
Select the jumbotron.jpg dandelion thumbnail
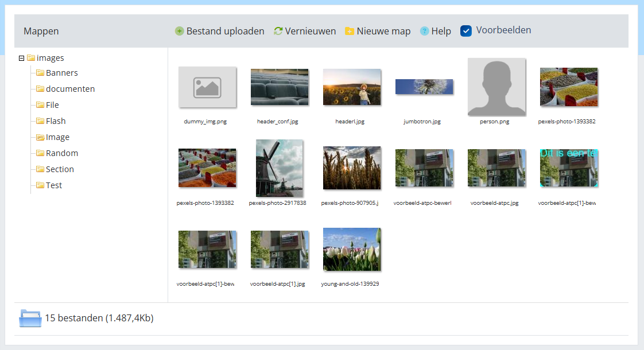tap(424, 87)
